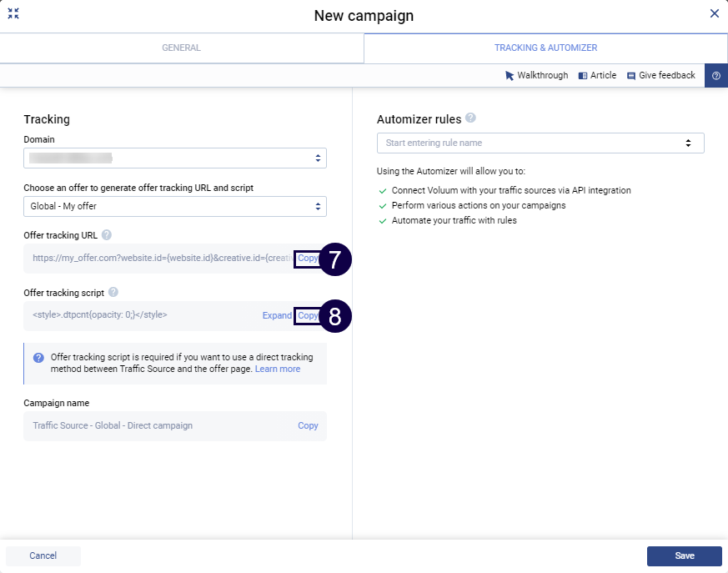Click info icon beside Offer tracking script
This screenshot has width=728, height=573.
[113, 292]
